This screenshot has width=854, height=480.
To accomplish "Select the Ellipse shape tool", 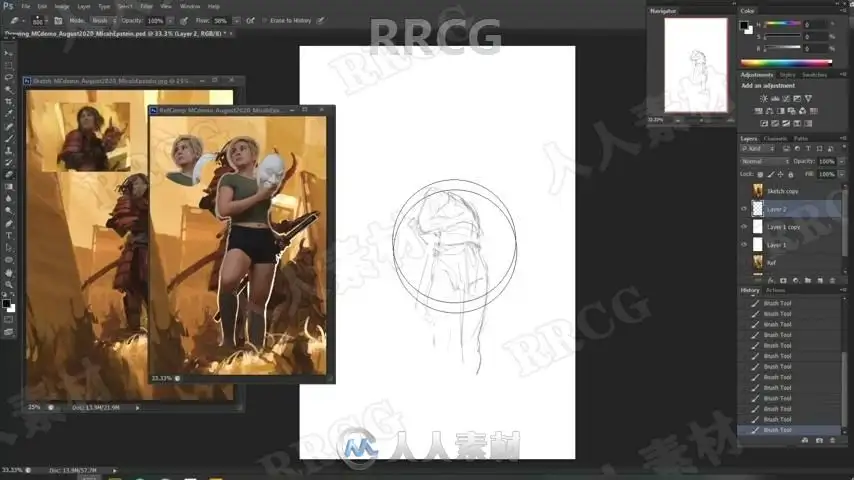I will tap(9, 260).
